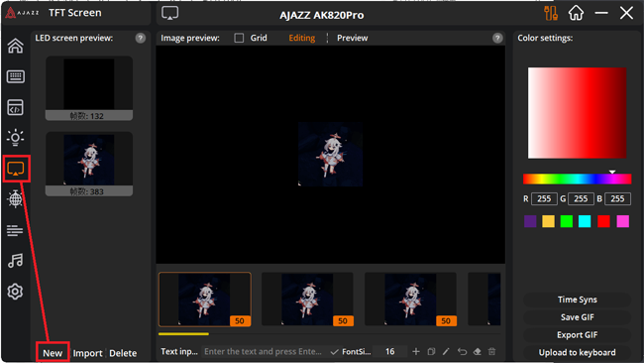Click the G value field
This screenshot has width=644, height=363.
tap(581, 199)
